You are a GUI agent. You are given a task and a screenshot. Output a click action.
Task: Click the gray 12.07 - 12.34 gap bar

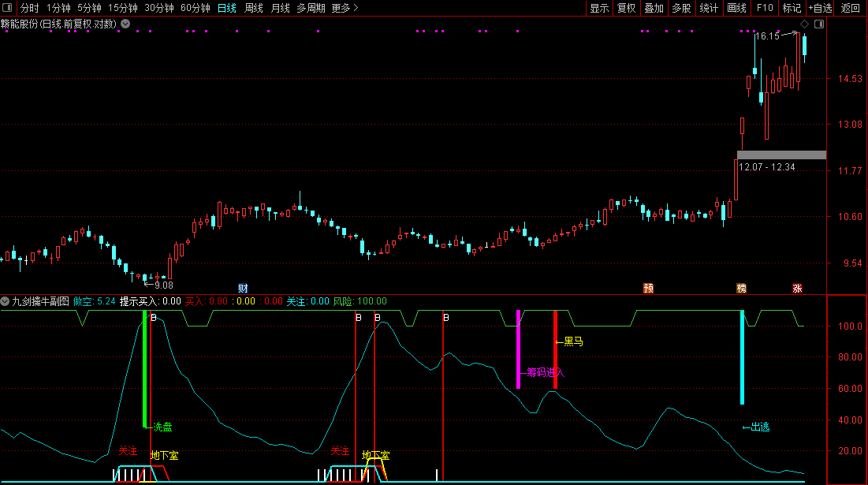click(781, 155)
